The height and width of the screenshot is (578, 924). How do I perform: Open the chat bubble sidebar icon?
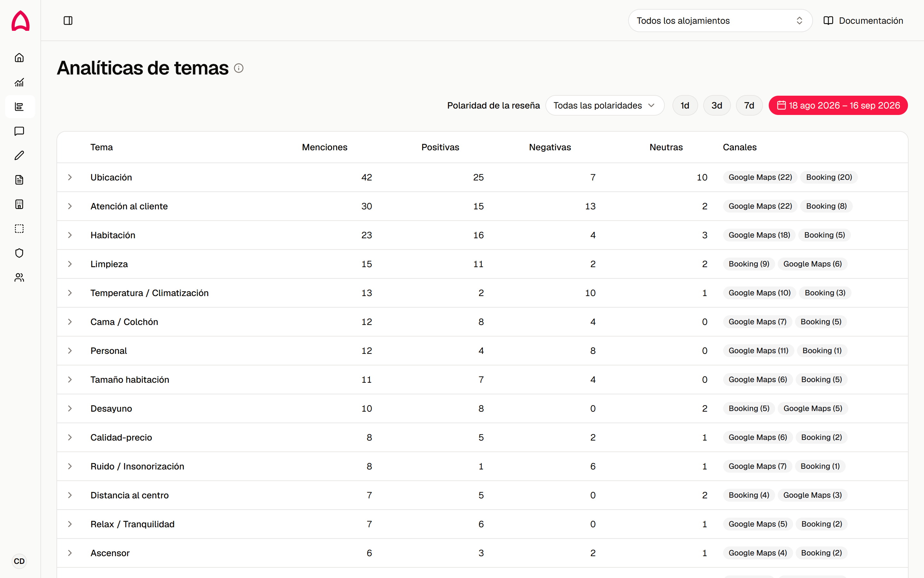20,131
